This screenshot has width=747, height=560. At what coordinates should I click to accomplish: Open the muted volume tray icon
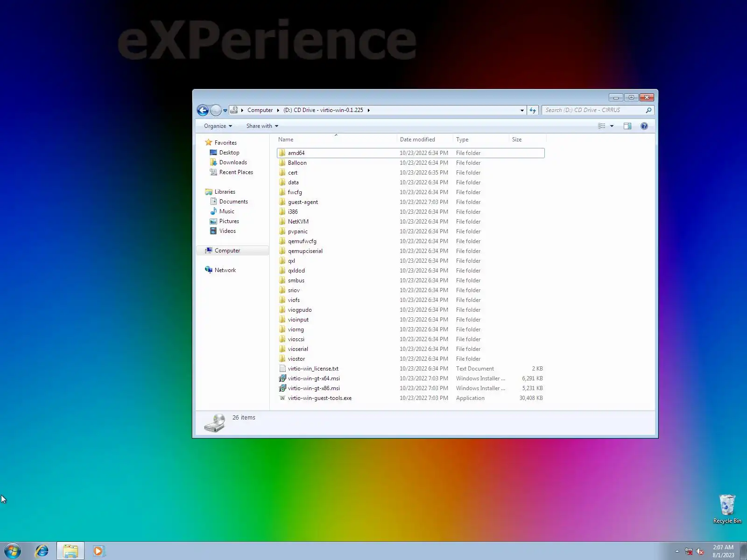click(x=700, y=552)
